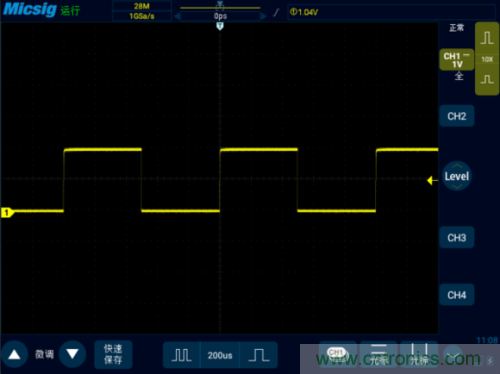500x374 pixels.
Task: Open the 200us timebase selector
Action: 220,355
